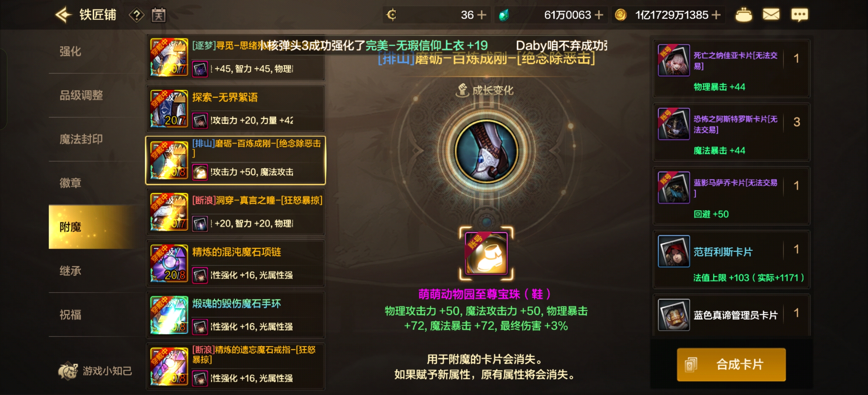Open the help question mark icon
This screenshot has width=868, height=395.
137,15
